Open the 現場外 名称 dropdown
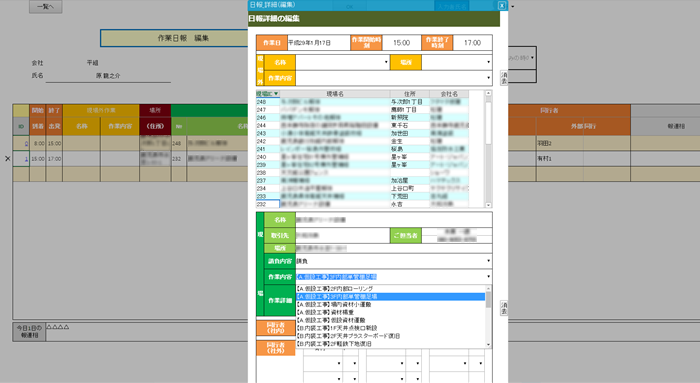Image resolution: width=700 pixels, height=383 pixels. (x=386, y=62)
